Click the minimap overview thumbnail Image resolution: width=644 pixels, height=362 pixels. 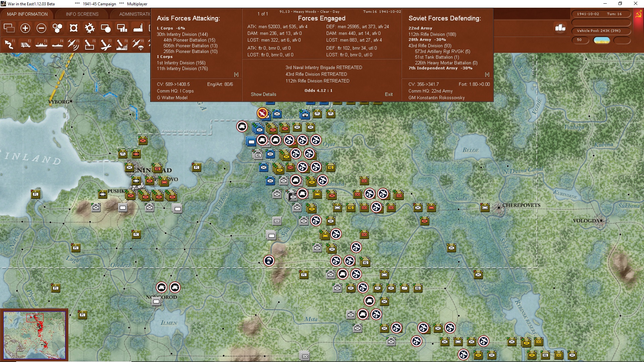click(34, 335)
